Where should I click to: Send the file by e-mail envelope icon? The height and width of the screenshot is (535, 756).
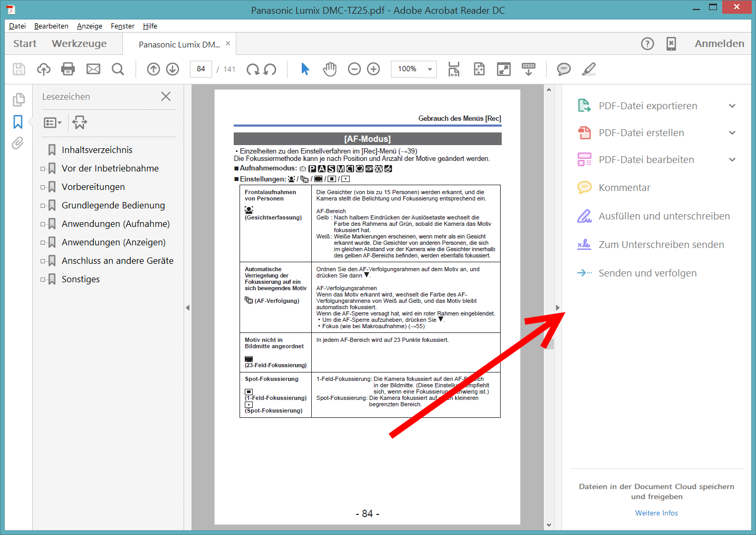(93, 69)
